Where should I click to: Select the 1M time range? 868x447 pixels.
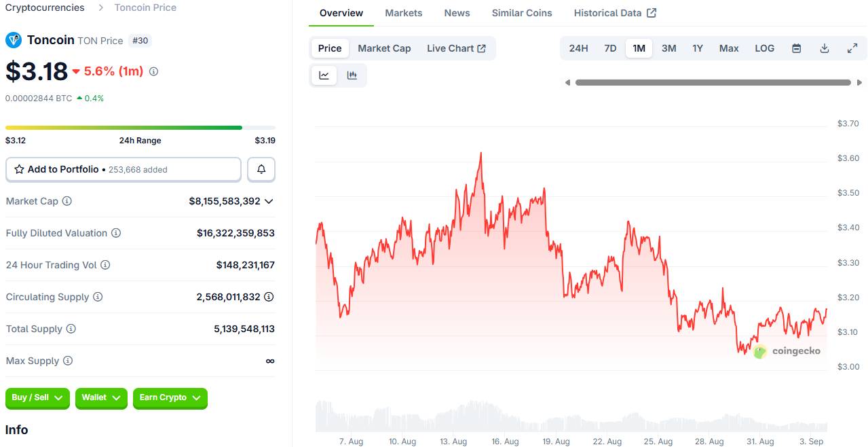click(639, 48)
